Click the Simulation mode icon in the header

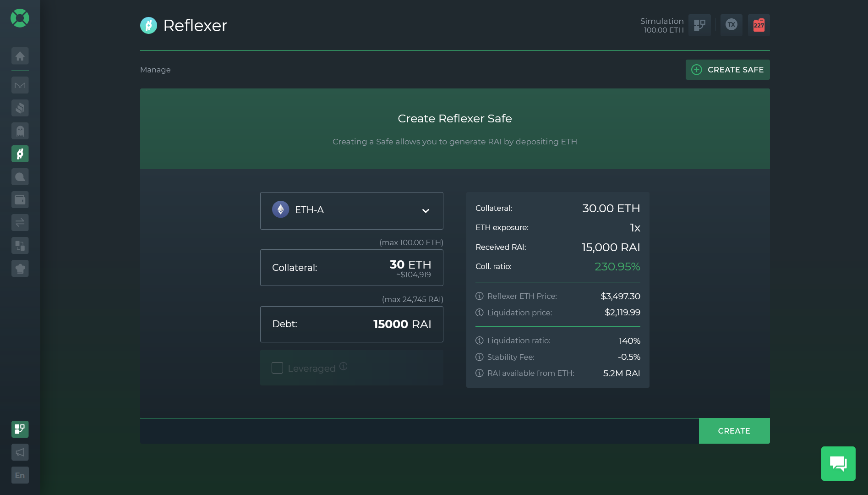pyautogui.click(x=699, y=25)
